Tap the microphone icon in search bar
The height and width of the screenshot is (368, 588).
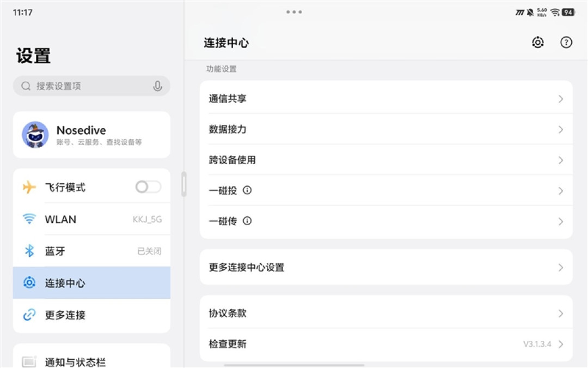157,86
